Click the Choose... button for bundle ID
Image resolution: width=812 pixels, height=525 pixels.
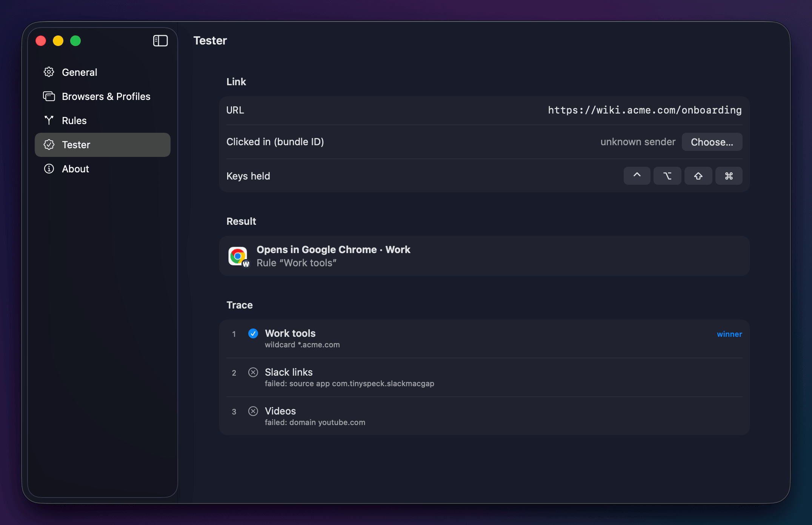[x=712, y=142]
